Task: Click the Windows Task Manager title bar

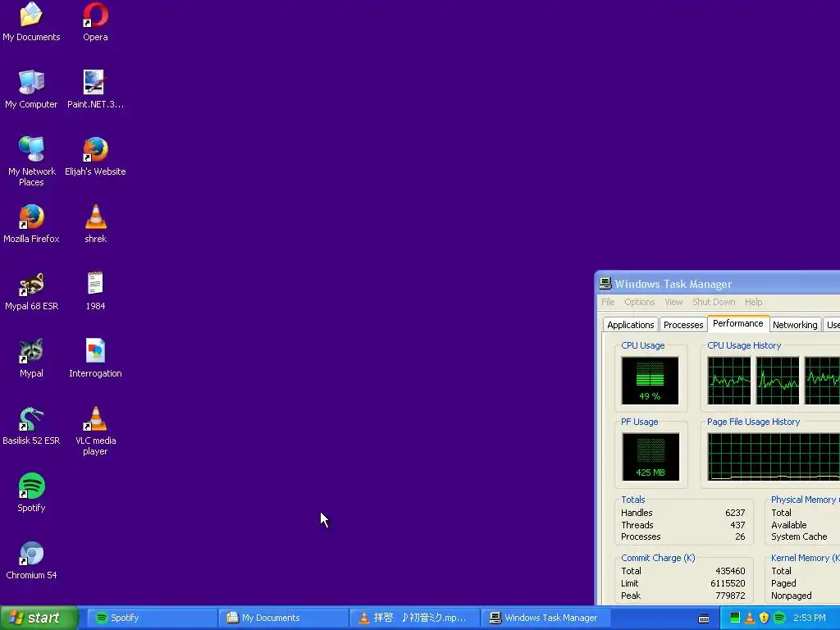Action: [718, 283]
